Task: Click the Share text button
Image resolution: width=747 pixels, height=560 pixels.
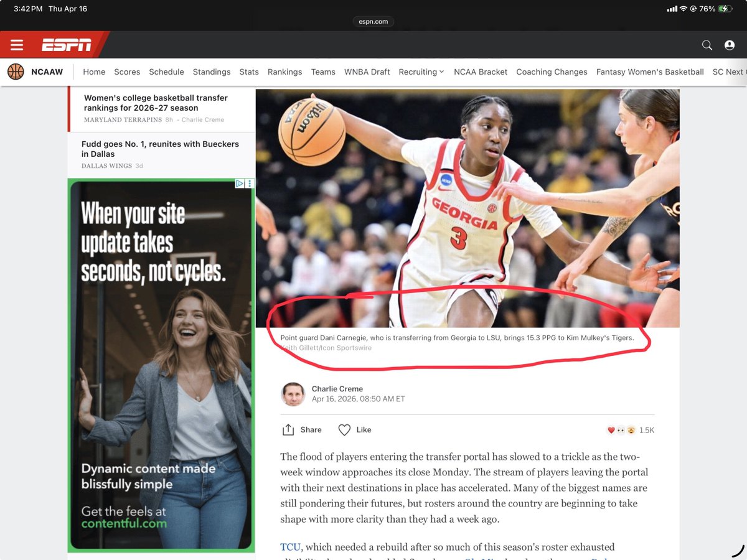Action: click(311, 430)
